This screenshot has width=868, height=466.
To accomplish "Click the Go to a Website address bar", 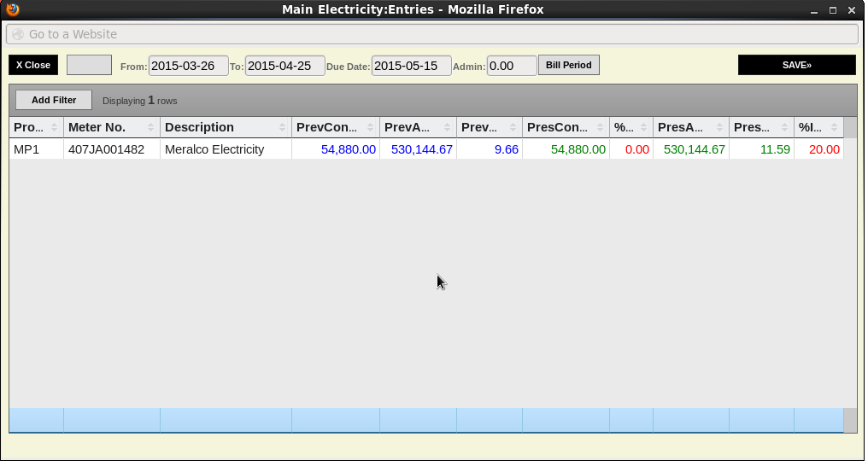I will 432,34.
